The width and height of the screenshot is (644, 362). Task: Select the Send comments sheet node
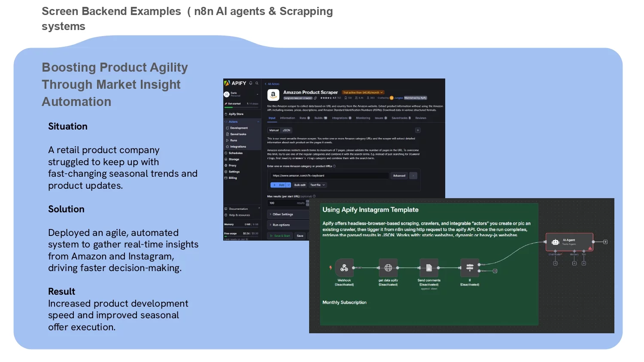click(429, 268)
